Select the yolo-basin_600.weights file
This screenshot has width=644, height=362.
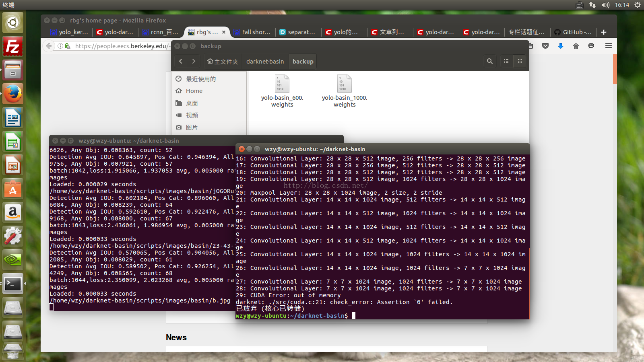[x=282, y=91]
